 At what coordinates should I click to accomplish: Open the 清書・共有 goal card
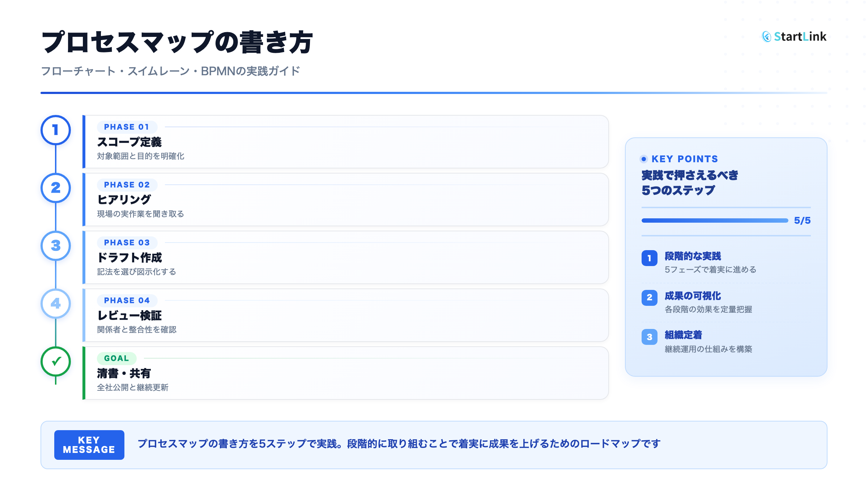point(345,373)
